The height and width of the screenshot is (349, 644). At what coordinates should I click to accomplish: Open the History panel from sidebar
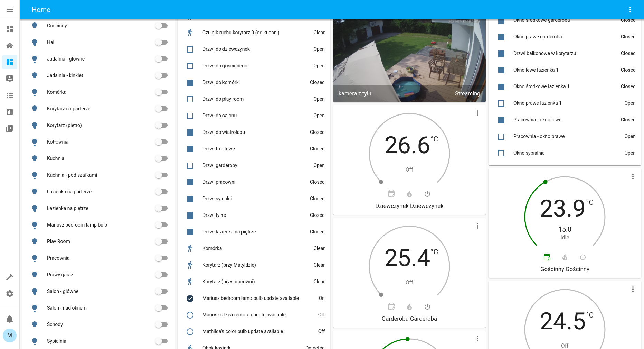[10, 112]
